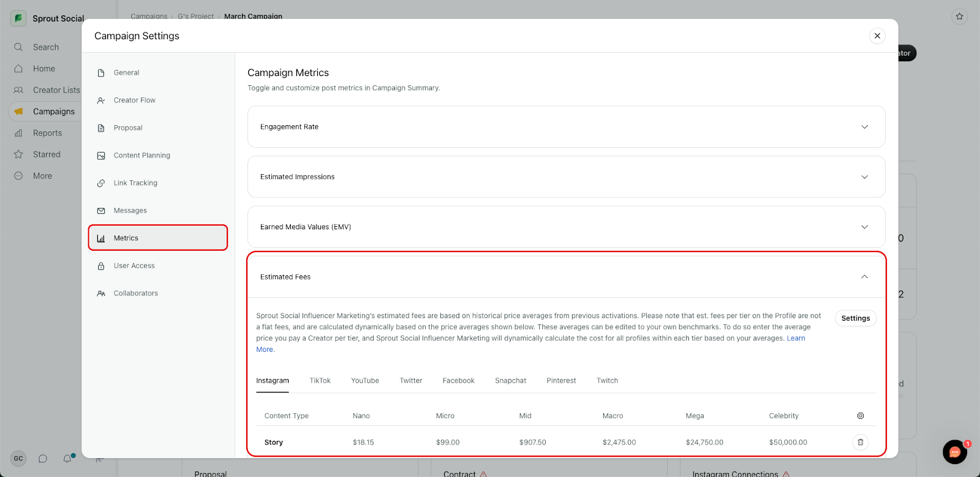The image size is (980, 477).
Task: Open table column gear settings
Action: tap(861, 416)
